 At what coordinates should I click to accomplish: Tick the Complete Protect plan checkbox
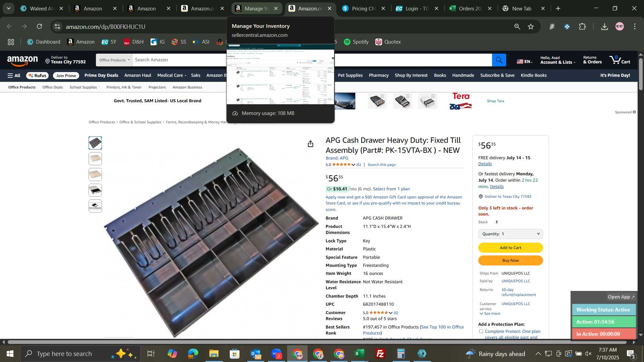481,331
